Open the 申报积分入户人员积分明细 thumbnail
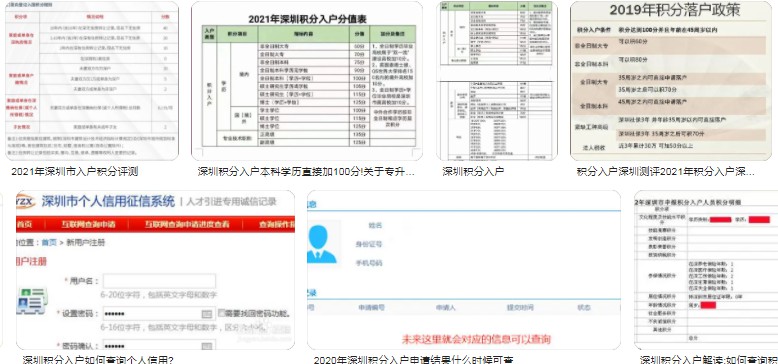This screenshot has height=364, width=778. click(706, 270)
